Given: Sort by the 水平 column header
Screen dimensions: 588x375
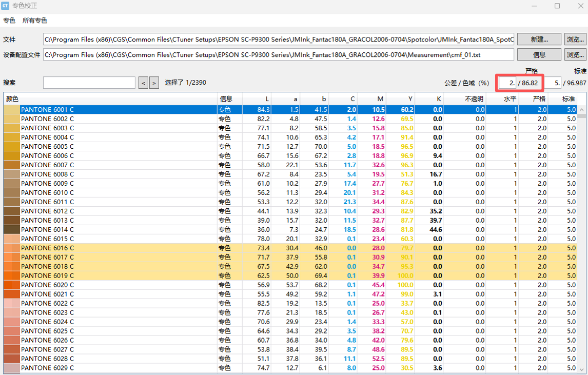Looking at the screenshot, I should pos(502,98).
